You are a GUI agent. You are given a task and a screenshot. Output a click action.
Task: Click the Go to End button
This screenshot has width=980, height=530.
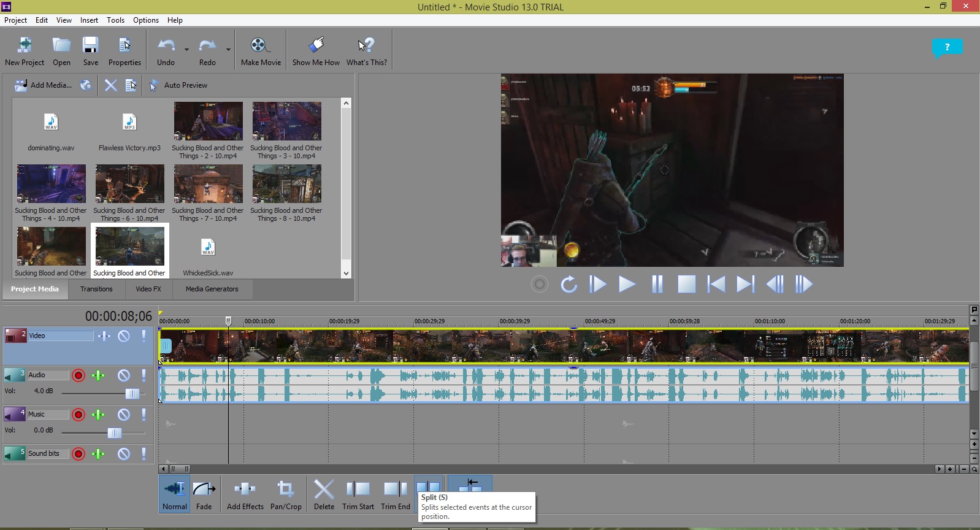(745, 284)
